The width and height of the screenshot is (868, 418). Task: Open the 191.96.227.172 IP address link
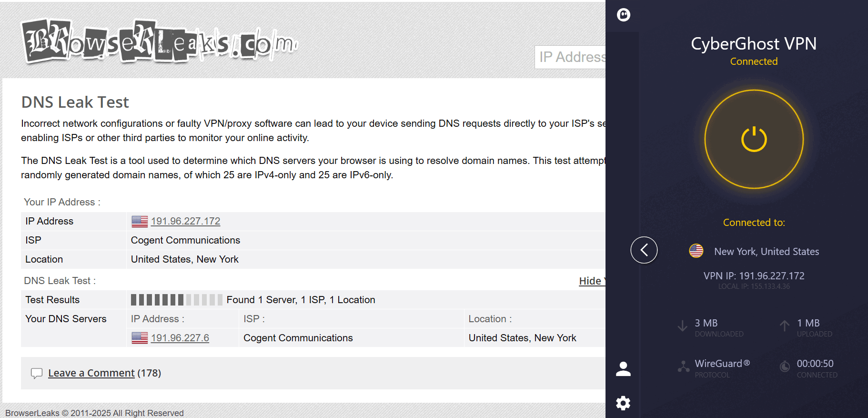[x=185, y=221]
